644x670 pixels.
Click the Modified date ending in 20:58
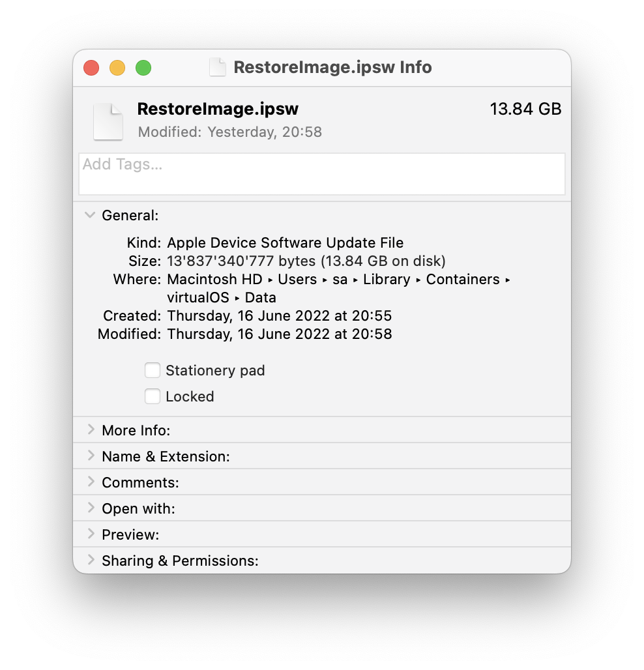point(280,334)
